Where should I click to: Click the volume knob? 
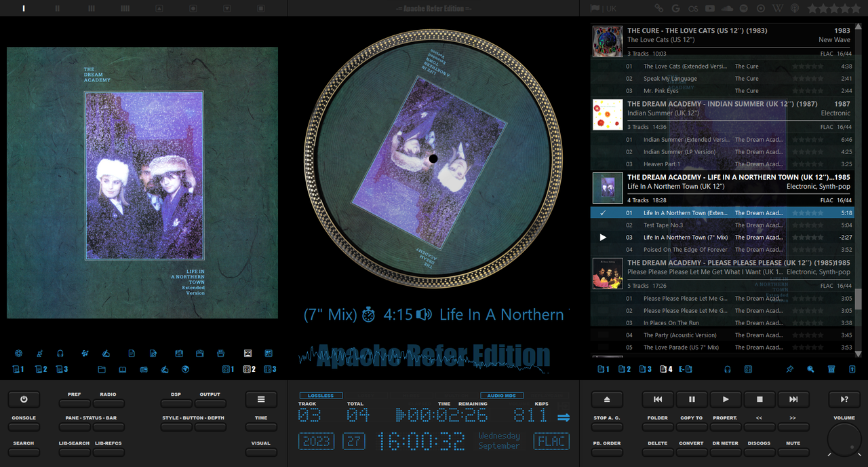pos(844,440)
